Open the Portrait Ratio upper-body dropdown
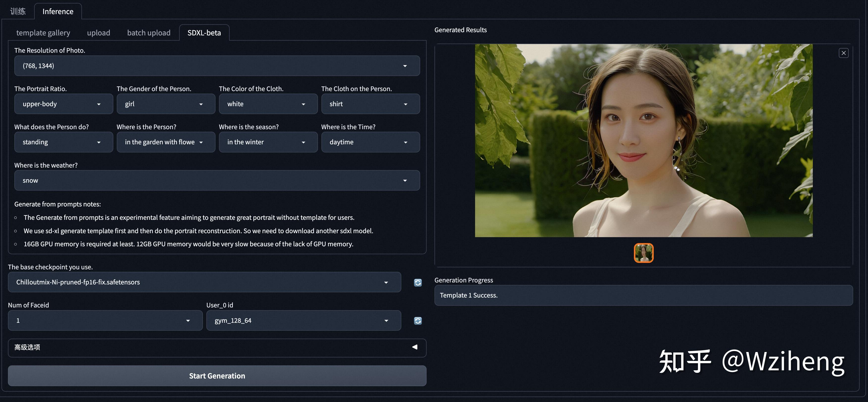The height and width of the screenshot is (402, 868). (x=63, y=104)
